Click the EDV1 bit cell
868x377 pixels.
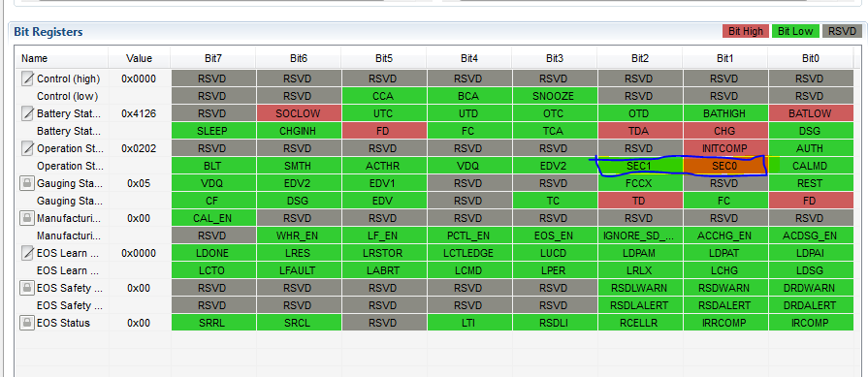point(384,183)
